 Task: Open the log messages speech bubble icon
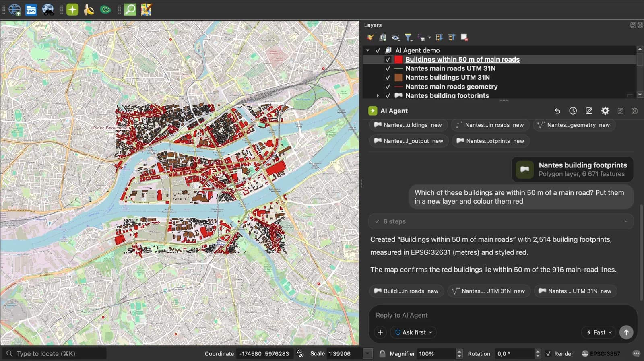[x=636, y=354]
